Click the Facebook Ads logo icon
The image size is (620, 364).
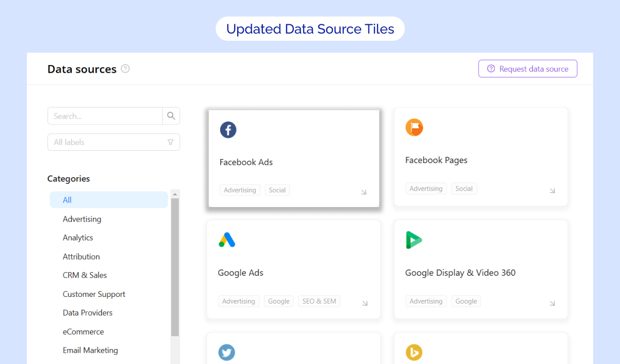coord(228,130)
